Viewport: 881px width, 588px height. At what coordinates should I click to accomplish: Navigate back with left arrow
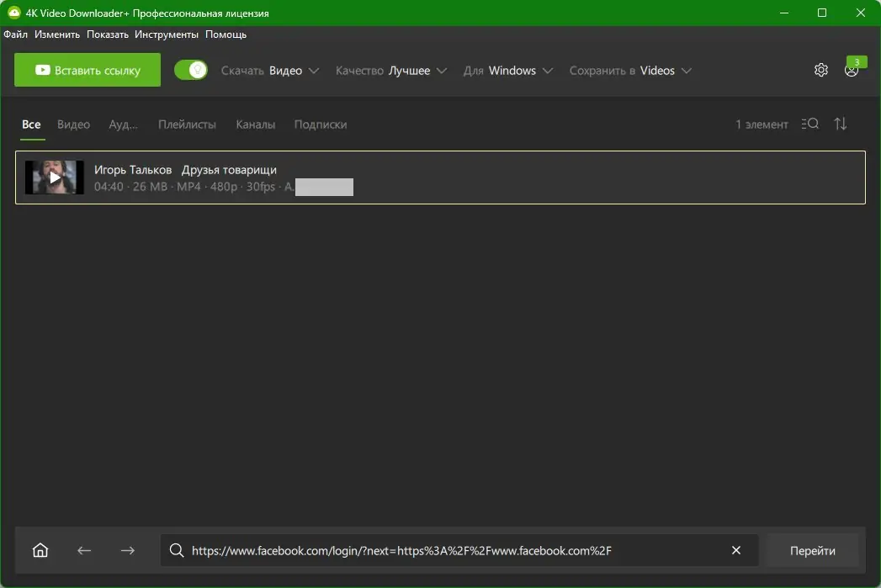(x=84, y=550)
